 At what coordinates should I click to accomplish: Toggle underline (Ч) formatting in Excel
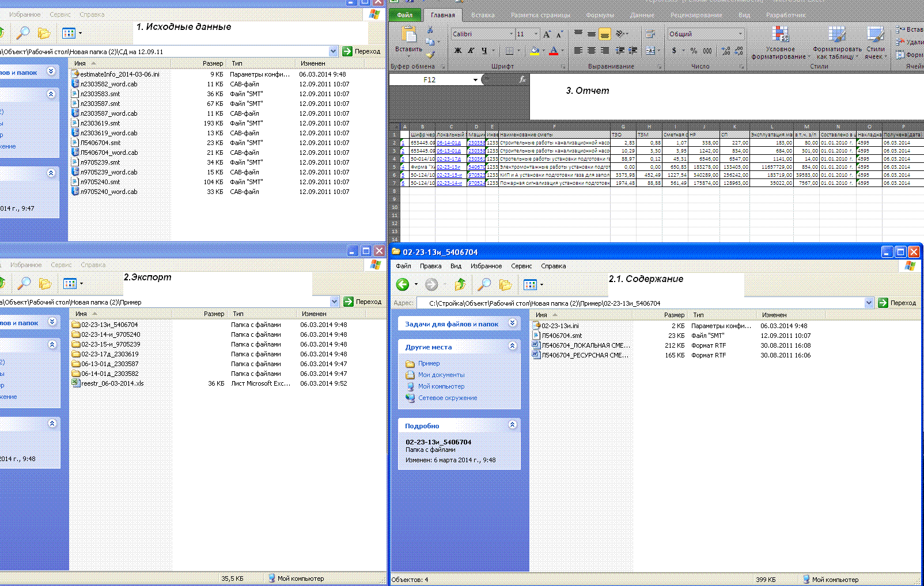tap(484, 51)
